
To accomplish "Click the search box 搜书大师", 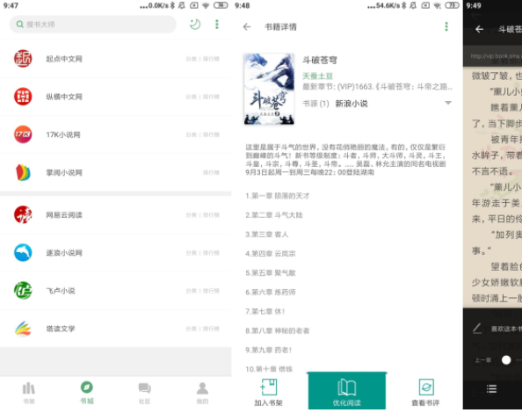I will [93, 25].
